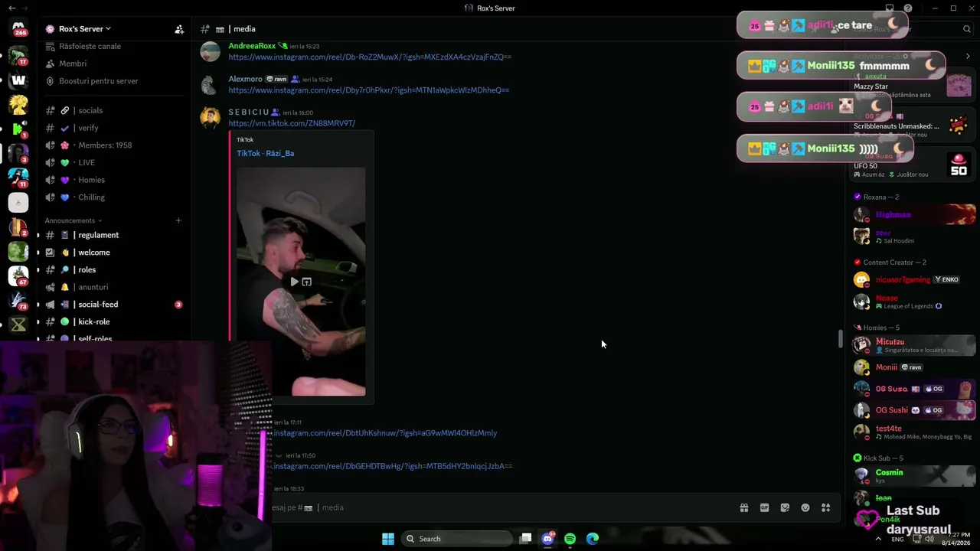Open member Cosmin under Kick Sub

pos(914,476)
